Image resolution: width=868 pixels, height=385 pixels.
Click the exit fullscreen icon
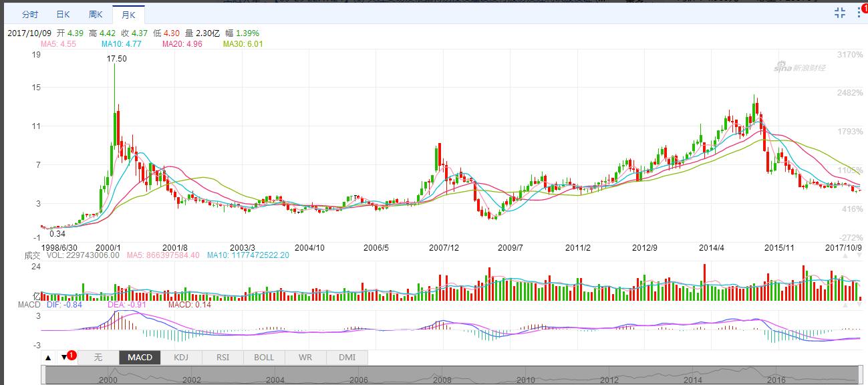[841, 12]
